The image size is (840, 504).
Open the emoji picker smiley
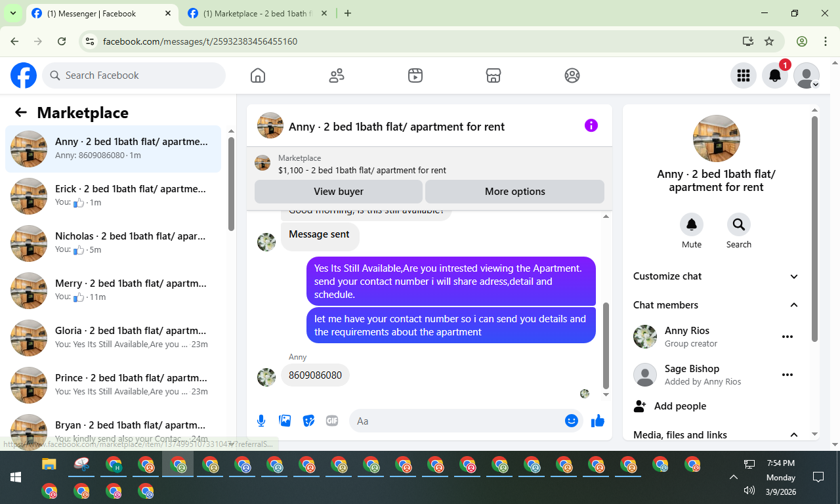572,421
